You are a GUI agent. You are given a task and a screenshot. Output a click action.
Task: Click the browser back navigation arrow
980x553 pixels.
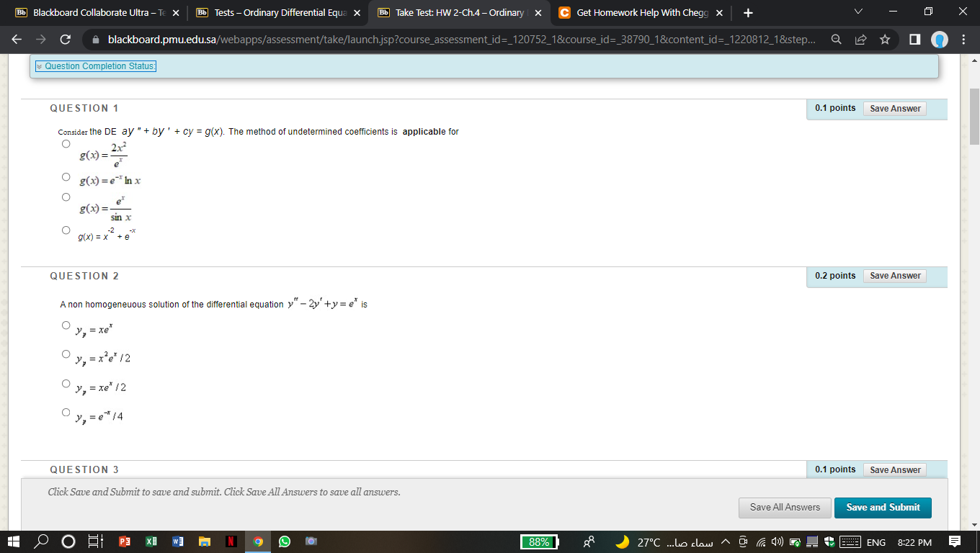[x=16, y=40]
